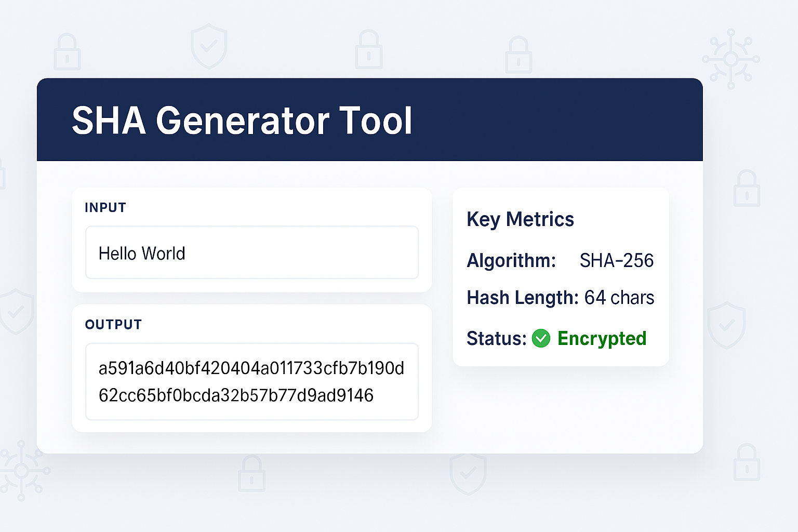Image resolution: width=798 pixels, height=532 pixels.
Task: Click the green checkmark status icon
Action: click(x=541, y=339)
